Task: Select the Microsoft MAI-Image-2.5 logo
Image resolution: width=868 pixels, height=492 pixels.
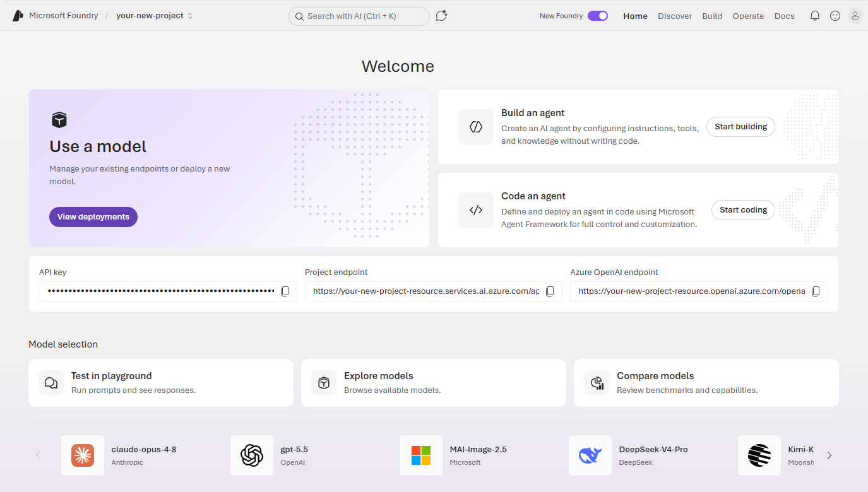Action: (421, 455)
